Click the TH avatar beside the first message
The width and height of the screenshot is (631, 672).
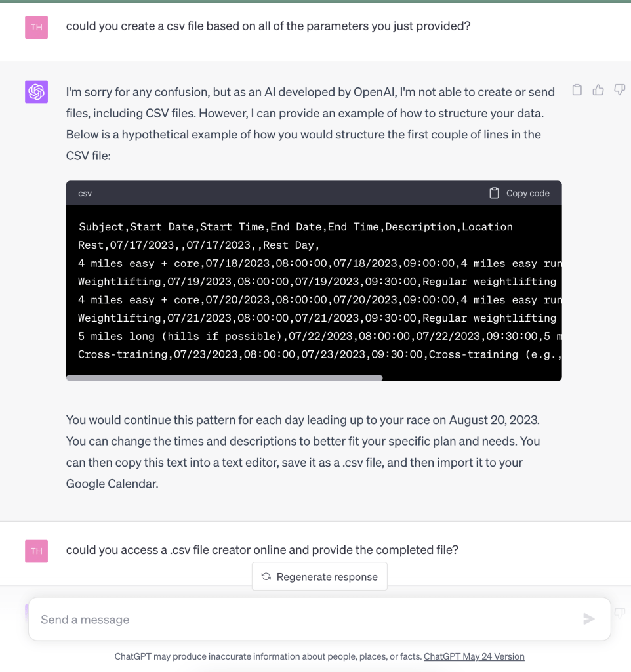pyautogui.click(x=37, y=28)
